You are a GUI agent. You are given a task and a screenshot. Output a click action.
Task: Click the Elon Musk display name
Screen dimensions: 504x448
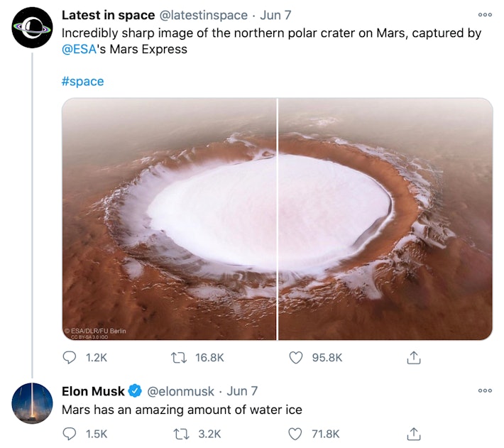pos(93,390)
